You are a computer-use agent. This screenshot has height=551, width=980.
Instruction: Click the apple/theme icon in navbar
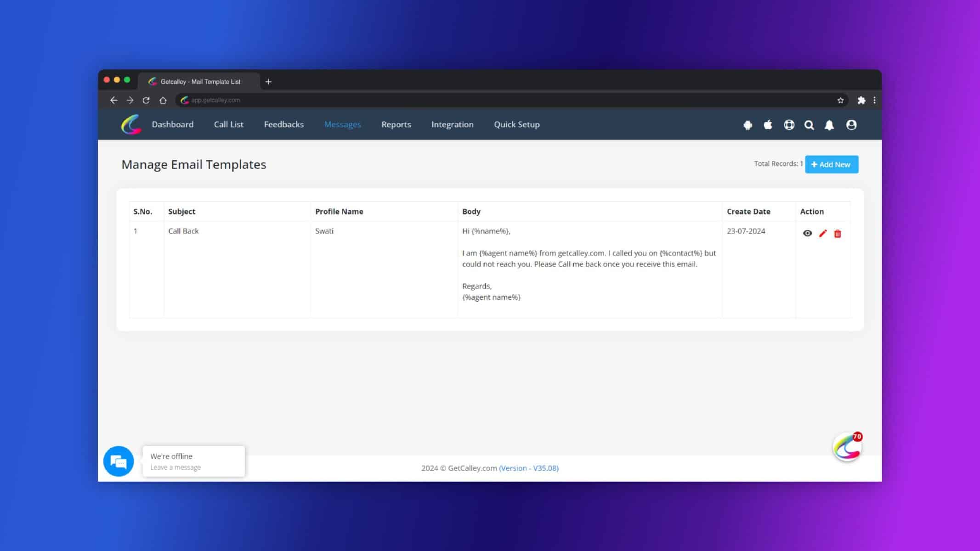(x=768, y=124)
